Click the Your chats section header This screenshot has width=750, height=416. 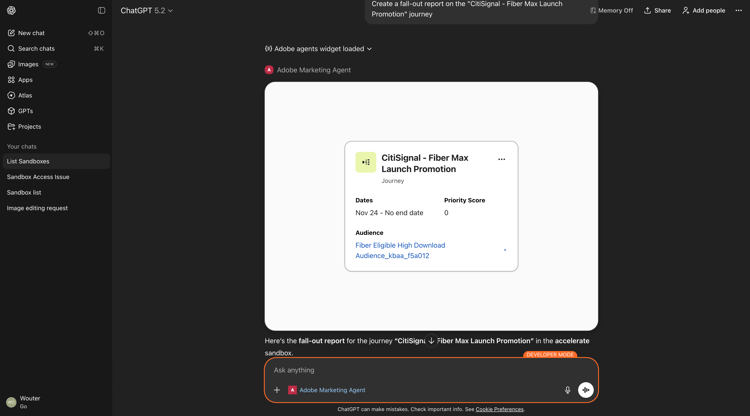point(22,147)
